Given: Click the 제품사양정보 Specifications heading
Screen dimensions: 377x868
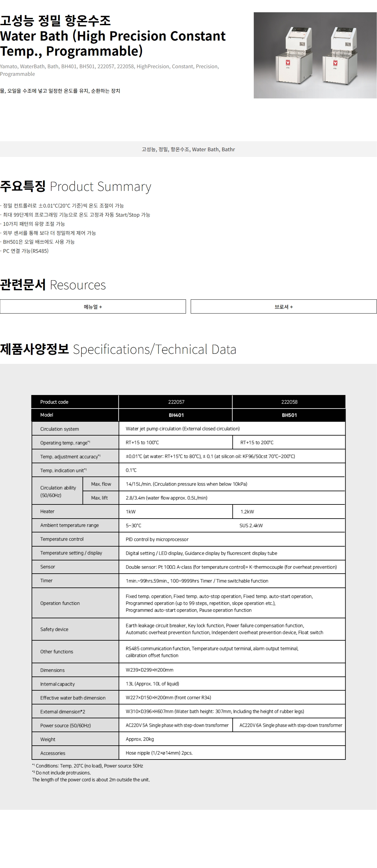Looking at the screenshot, I should 118,349.
